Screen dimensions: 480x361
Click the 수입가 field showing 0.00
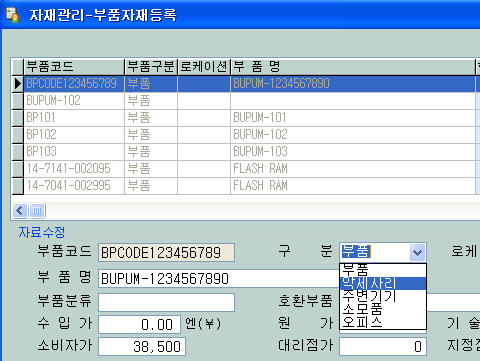[140, 324]
